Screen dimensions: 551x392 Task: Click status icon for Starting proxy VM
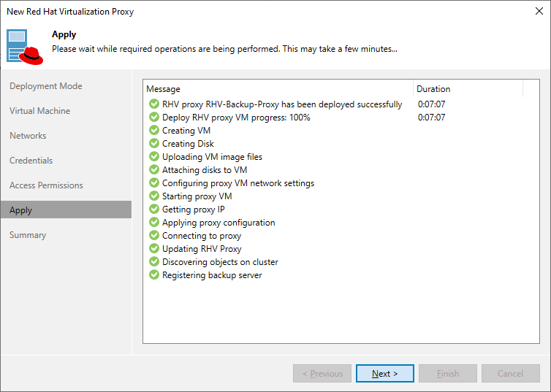point(153,196)
